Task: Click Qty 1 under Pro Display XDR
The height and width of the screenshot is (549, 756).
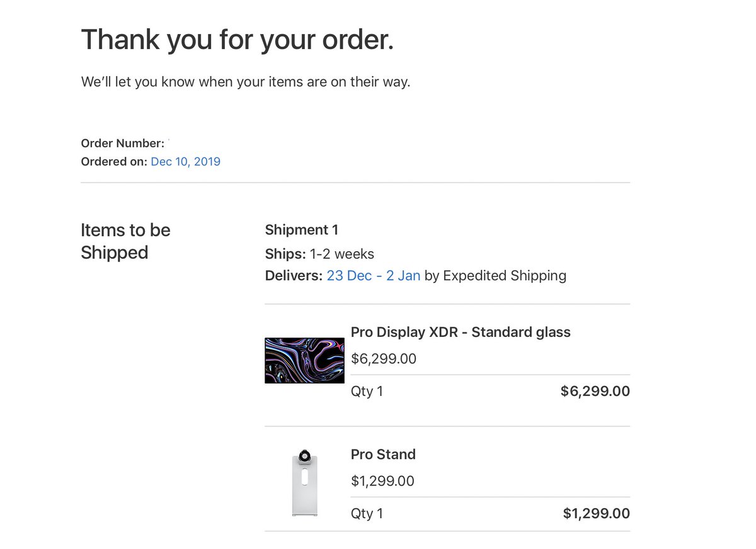Action: click(x=367, y=392)
